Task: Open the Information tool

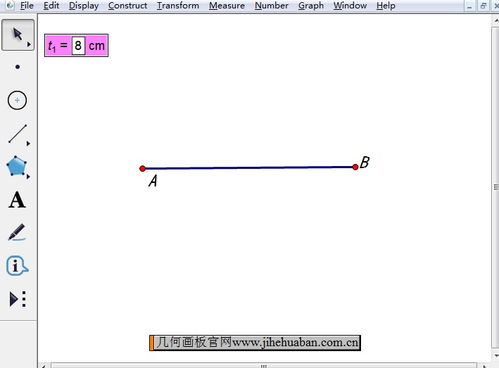Action: [17, 266]
